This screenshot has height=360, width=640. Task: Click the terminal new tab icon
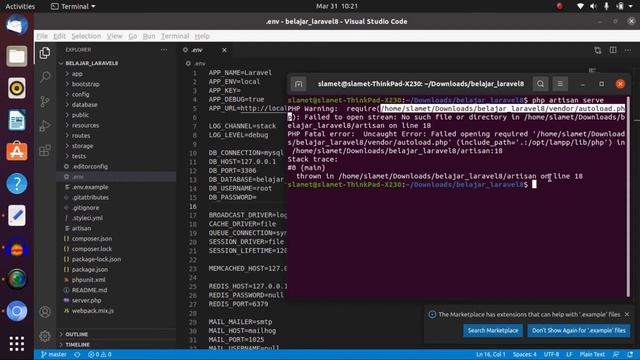pos(298,84)
